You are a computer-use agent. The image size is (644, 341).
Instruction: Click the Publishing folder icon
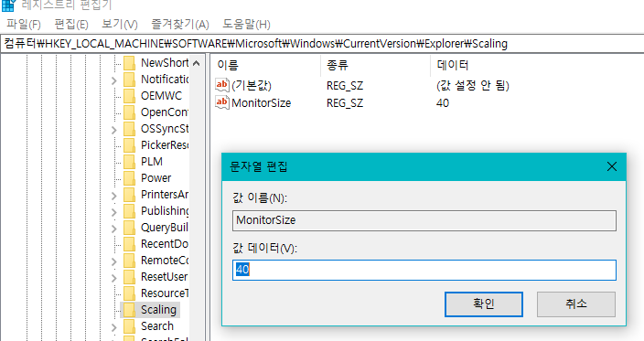129,210
